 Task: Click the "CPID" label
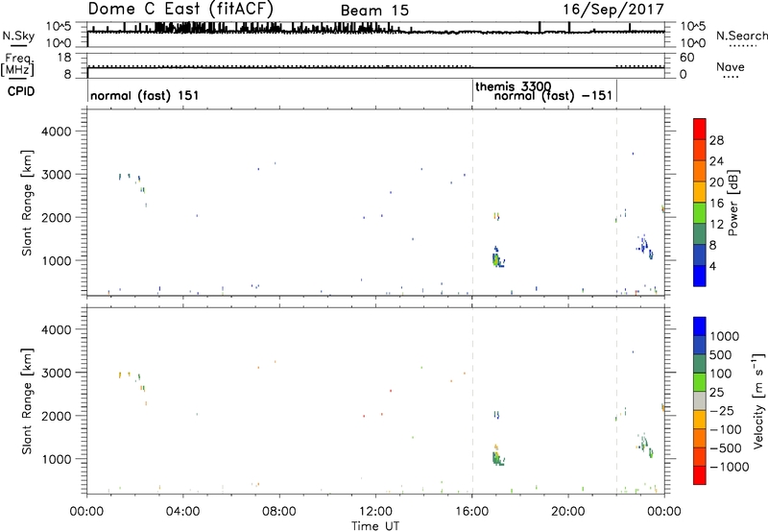[x=21, y=91]
